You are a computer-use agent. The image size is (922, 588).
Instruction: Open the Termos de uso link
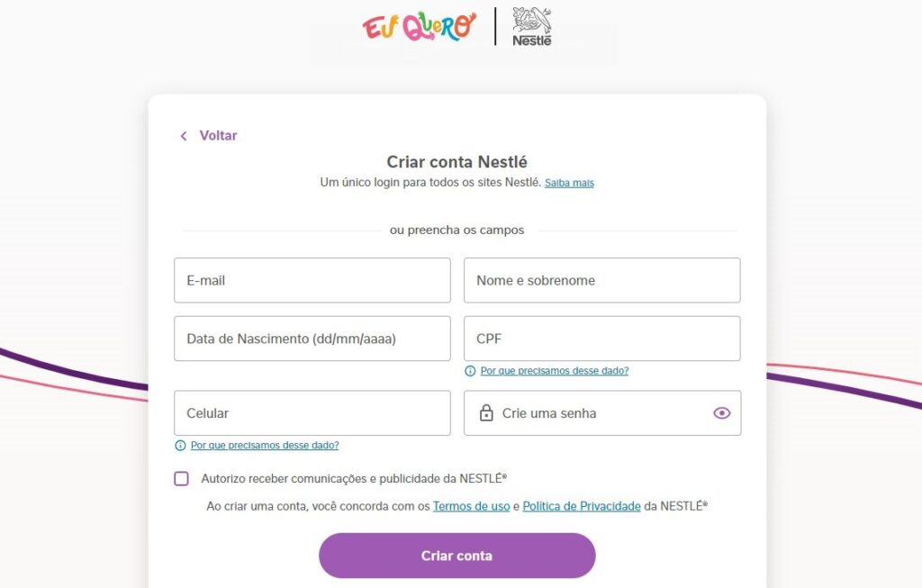[472, 506]
